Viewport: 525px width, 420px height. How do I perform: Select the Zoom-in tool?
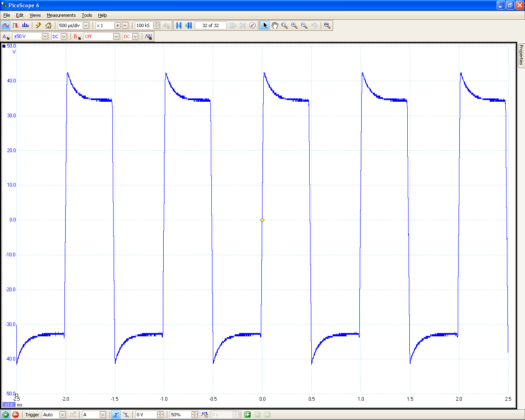(x=294, y=25)
